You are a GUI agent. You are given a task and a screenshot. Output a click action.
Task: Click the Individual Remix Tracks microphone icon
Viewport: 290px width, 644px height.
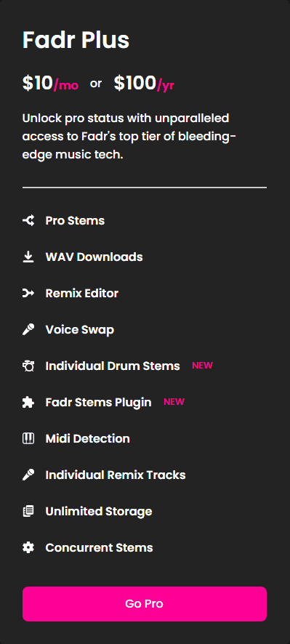tap(28, 475)
